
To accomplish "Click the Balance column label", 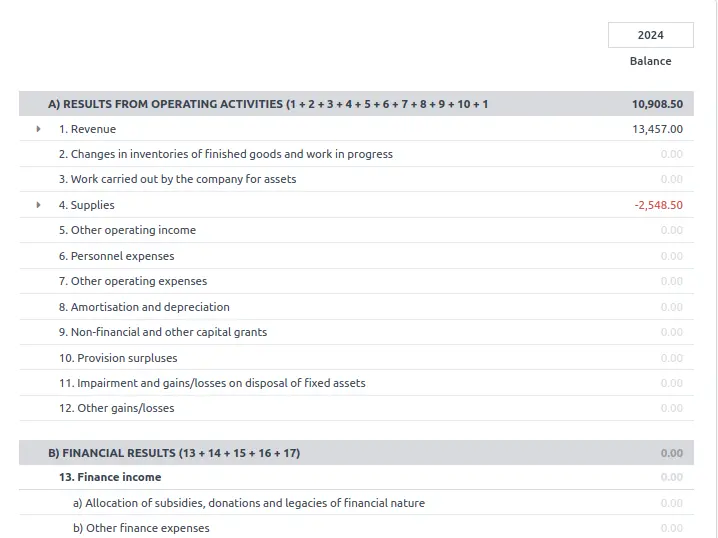I will (x=650, y=61).
